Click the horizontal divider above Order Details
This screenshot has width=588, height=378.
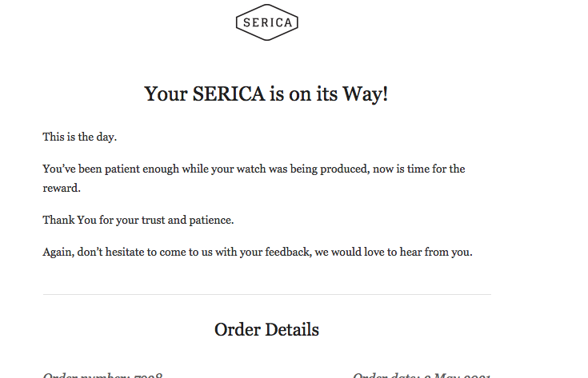pos(267,294)
